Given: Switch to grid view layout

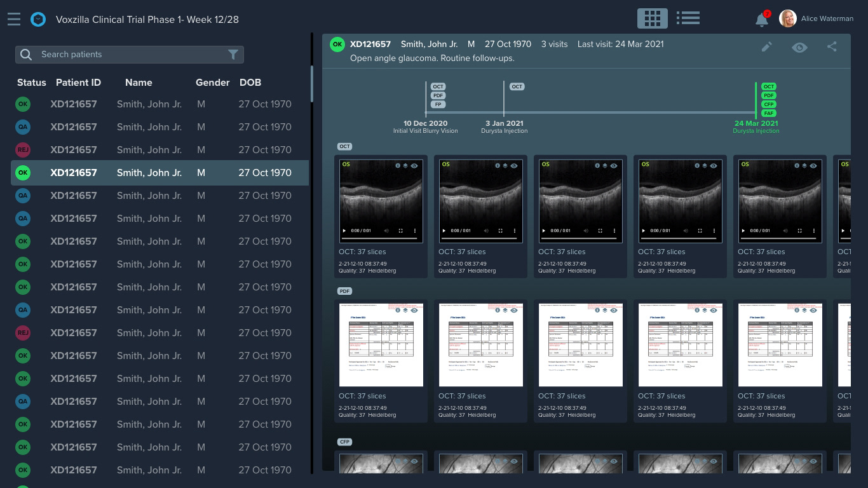Looking at the screenshot, I should (653, 18).
